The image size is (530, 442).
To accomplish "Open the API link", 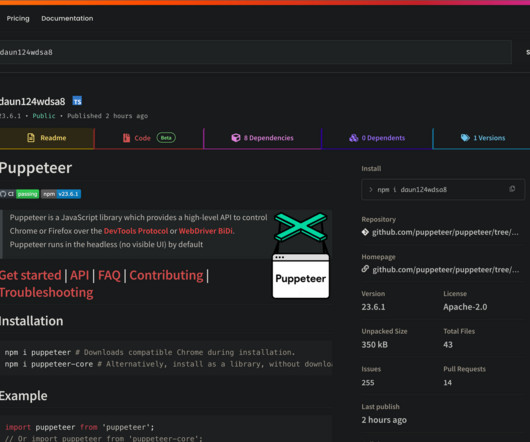I will [x=79, y=275].
